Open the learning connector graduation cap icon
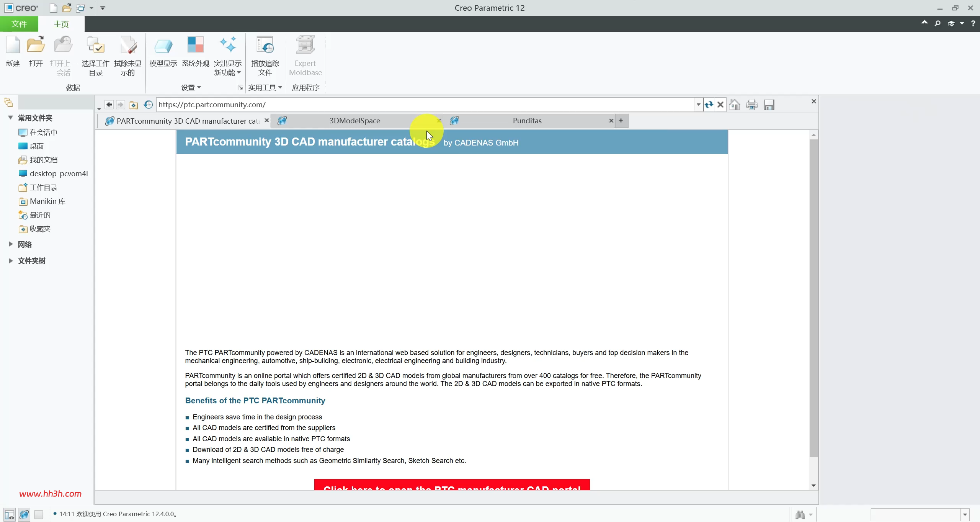 point(951,24)
